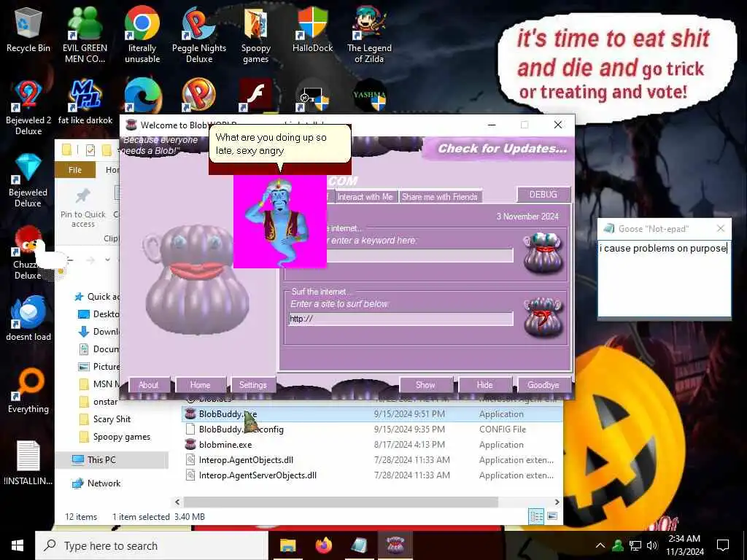Click the Show button in BlobWorld
This screenshot has width=747, height=560.
click(425, 385)
